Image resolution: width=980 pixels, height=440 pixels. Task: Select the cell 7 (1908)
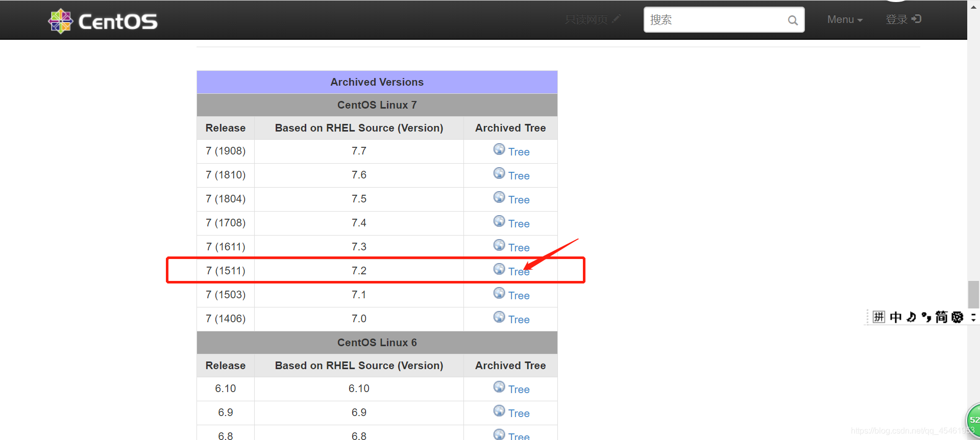point(226,151)
